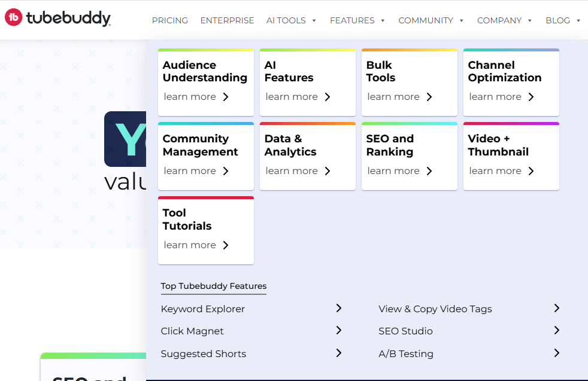Select the Video + Thumbnail card title

click(x=498, y=145)
